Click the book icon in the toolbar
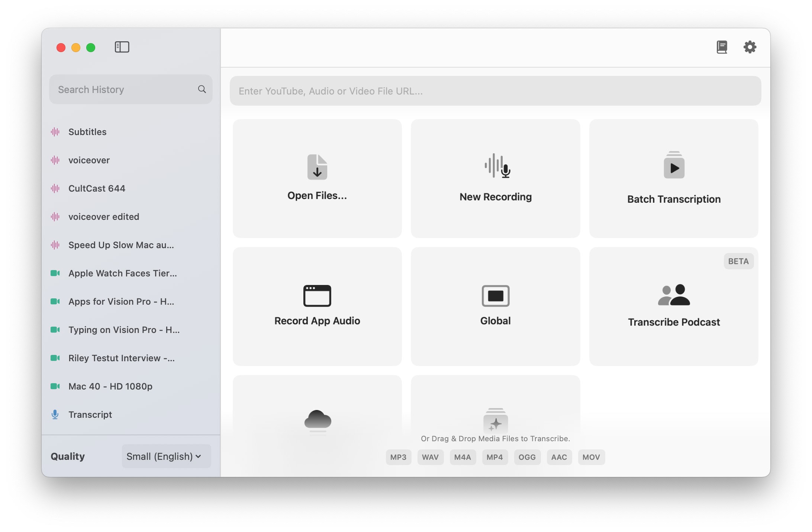Screen dimensions: 812x532 722,47
